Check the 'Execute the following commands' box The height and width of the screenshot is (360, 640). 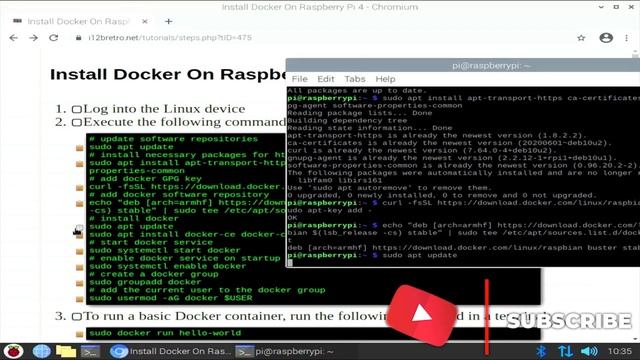tap(76, 122)
